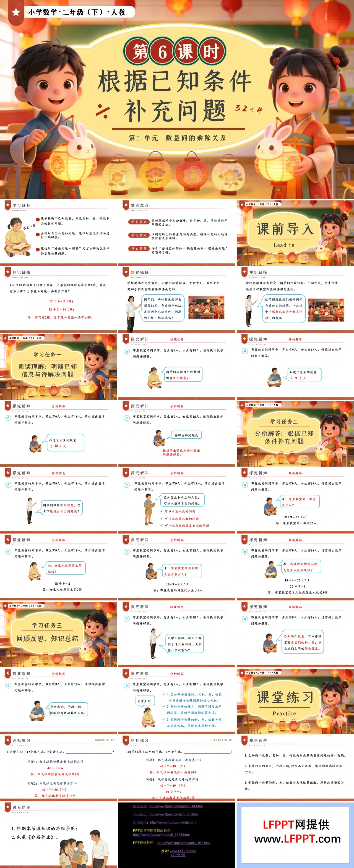Click the star badge next to 学习目标
The height and width of the screenshot is (868, 354).
pyautogui.click(x=8, y=205)
